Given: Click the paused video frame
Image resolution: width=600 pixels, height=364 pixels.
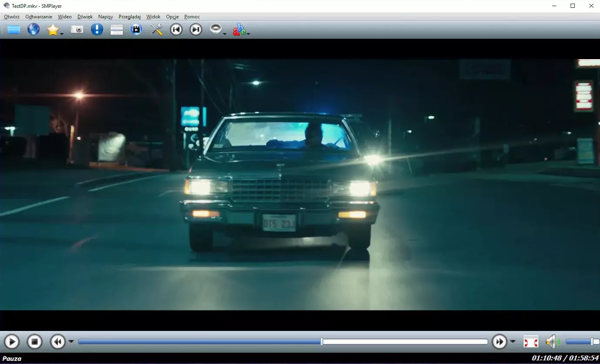Looking at the screenshot, I should click(300, 185).
